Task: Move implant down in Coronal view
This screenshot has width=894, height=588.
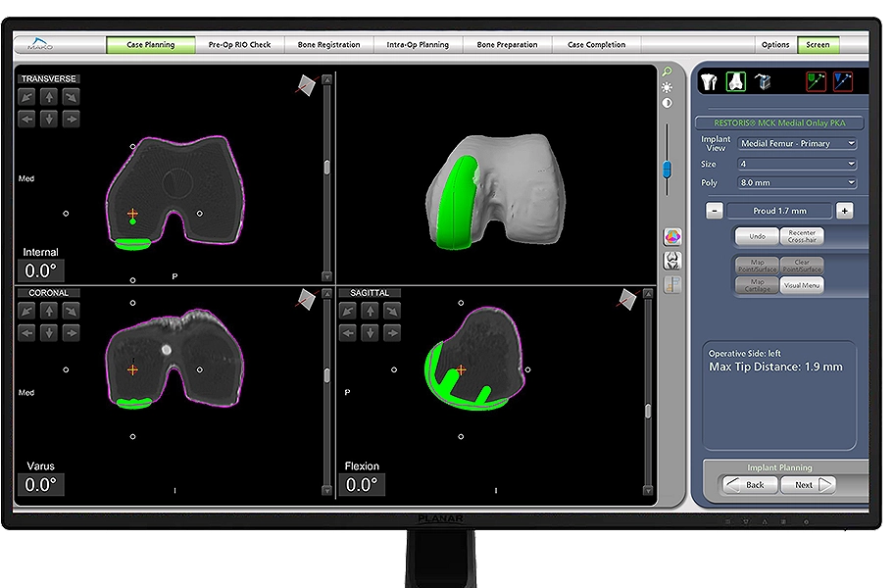Action: [49, 333]
